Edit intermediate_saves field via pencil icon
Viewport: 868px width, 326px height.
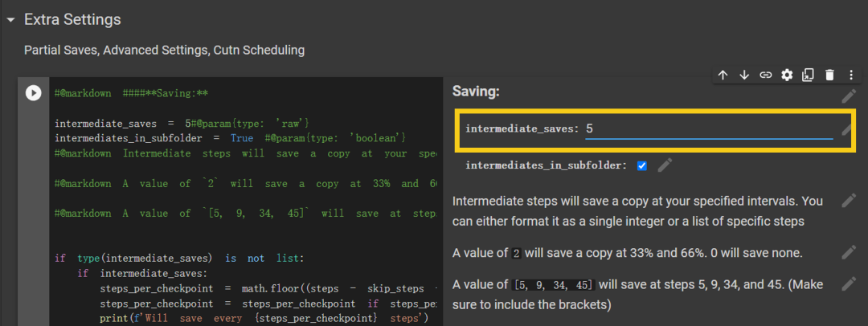tap(847, 129)
